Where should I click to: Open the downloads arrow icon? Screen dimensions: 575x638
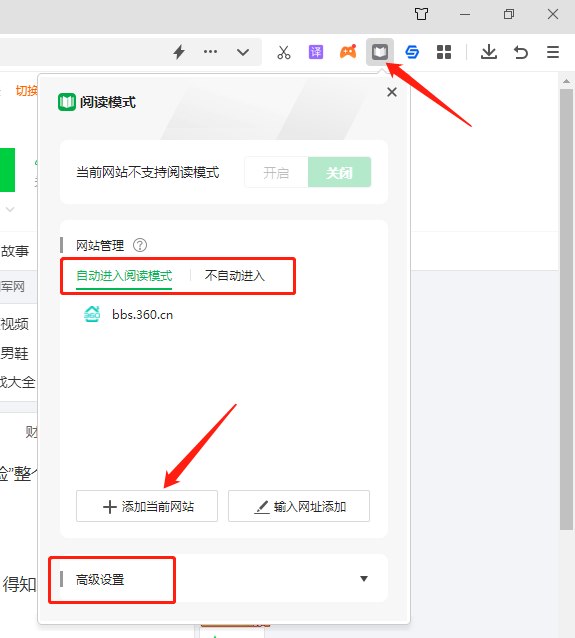click(x=489, y=52)
